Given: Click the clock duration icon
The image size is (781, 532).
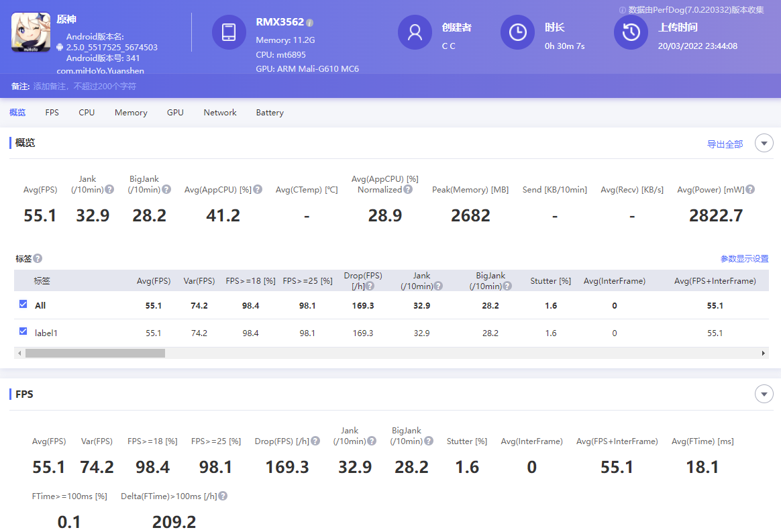Looking at the screenshot, I should [x=517, y=32].
